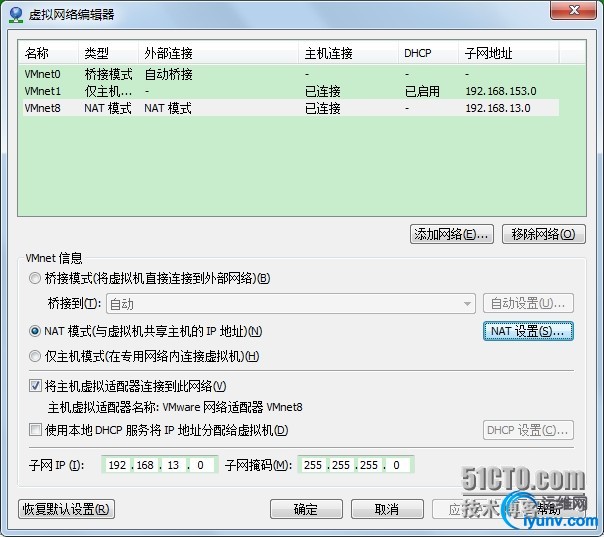This screenshot has width=604, height=537.
Task: Click the DHCP column header
Action: click(428, 53)
